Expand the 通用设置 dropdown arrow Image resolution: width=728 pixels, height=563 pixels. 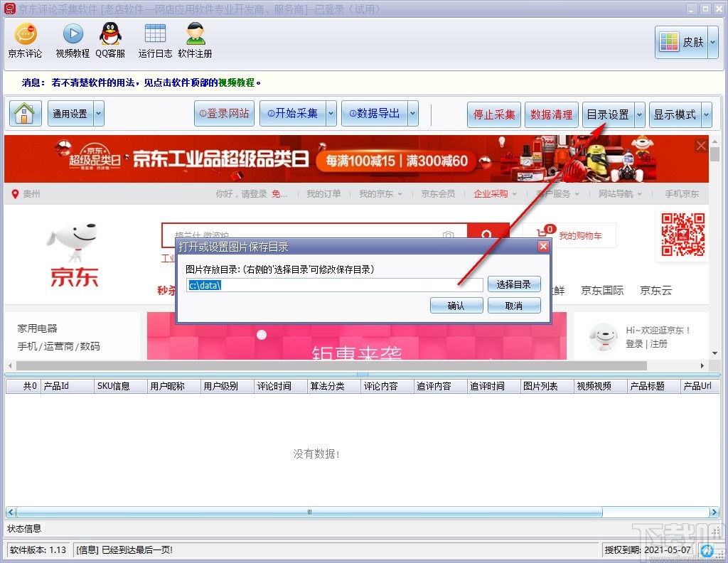[98, 114]
